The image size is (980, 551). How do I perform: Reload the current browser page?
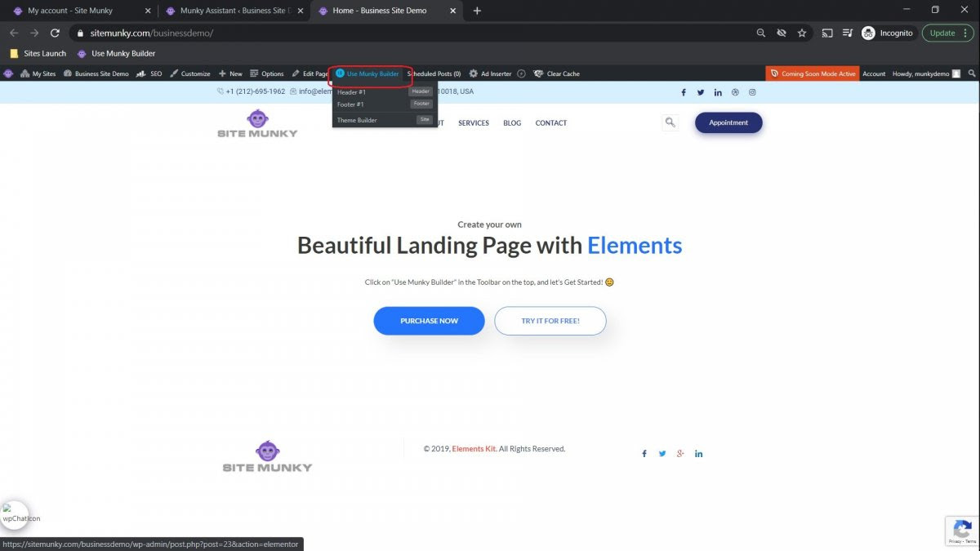[55, 33]
